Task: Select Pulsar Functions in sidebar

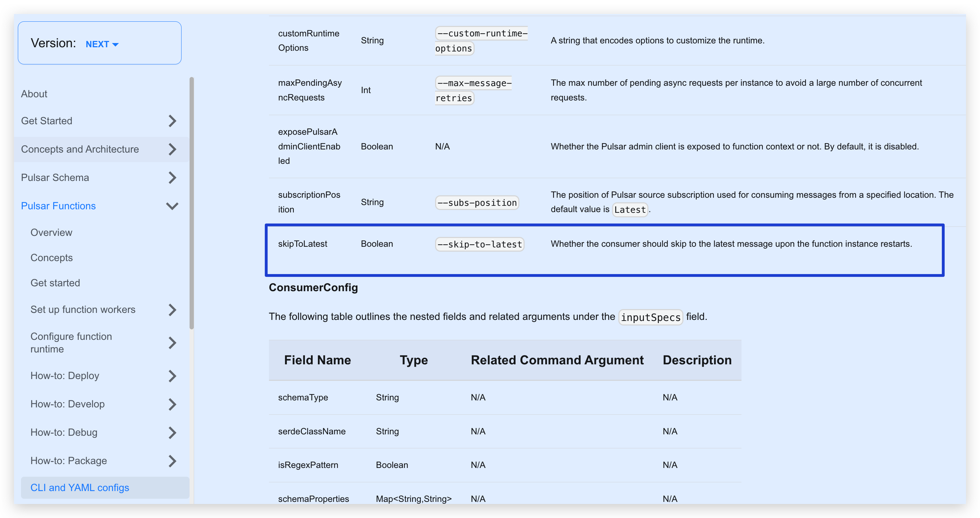Action: coord(59,206)
